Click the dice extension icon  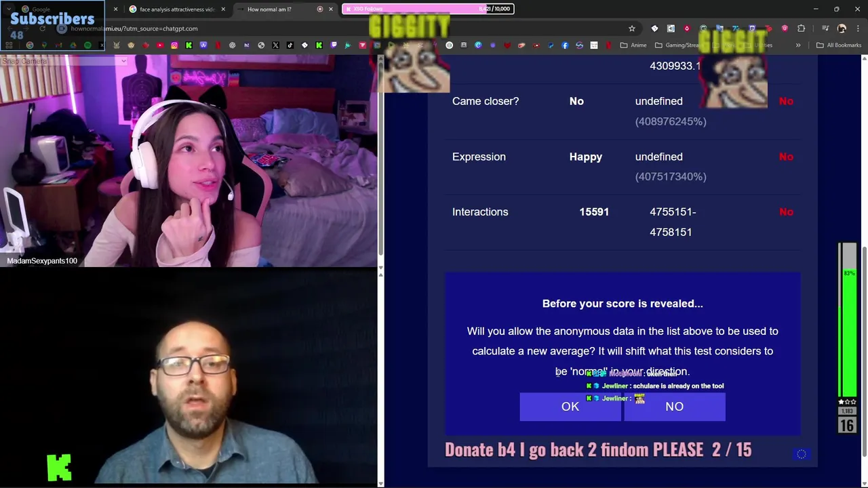pyautogui.click(x=654, y=28)
